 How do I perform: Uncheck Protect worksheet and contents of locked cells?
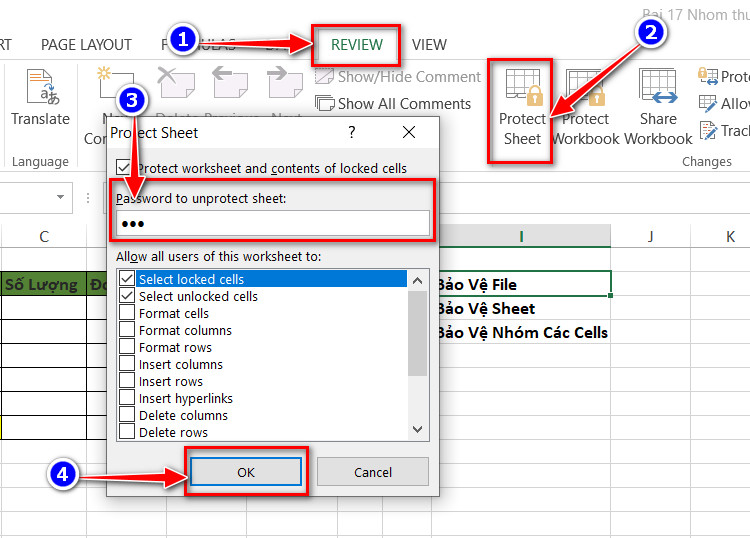(123, 167)
